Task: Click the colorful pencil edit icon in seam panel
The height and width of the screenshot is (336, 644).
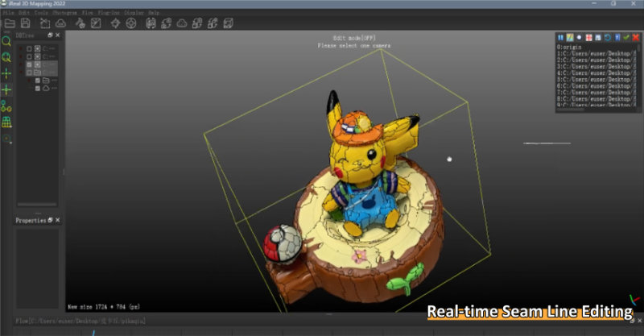Action: pos(570,37)
